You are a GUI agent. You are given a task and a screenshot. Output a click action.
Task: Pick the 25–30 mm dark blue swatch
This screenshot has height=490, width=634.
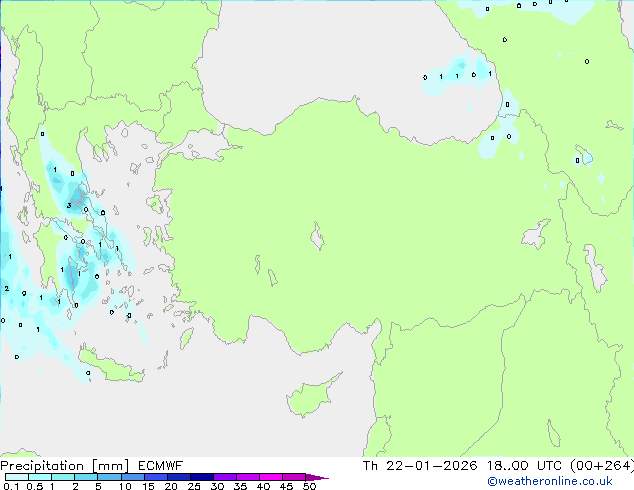point(202,477)
